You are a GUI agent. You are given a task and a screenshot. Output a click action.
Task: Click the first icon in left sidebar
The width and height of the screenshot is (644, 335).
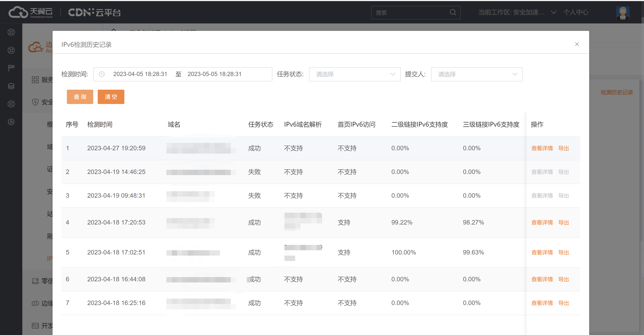11,32
